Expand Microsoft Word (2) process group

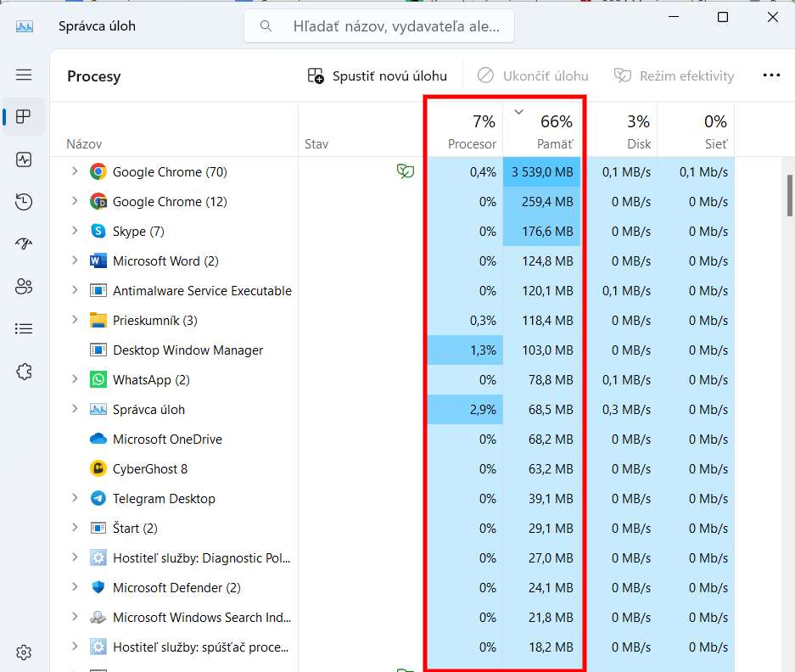pyautogui.click(x=75, y=260)
